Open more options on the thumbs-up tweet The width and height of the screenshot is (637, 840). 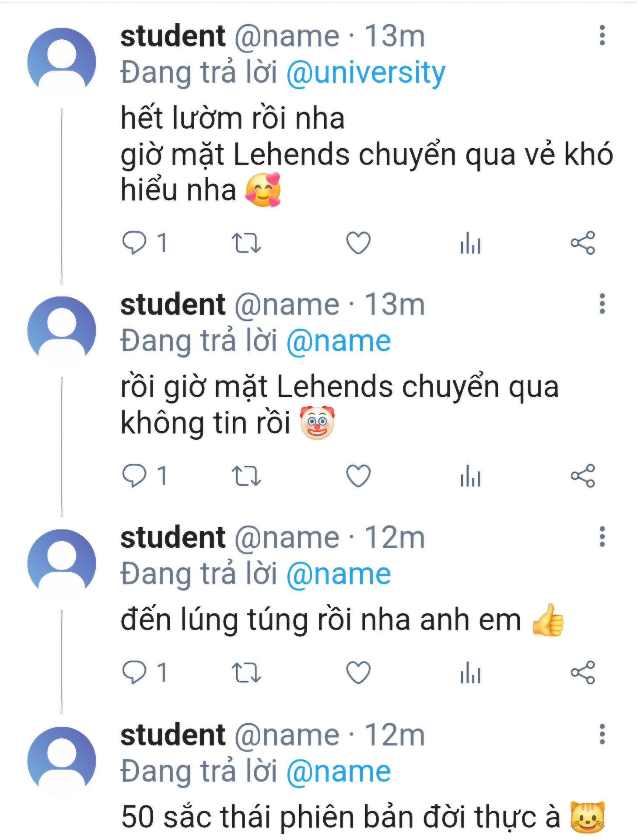pyautogui.click(x=602, y=536)
